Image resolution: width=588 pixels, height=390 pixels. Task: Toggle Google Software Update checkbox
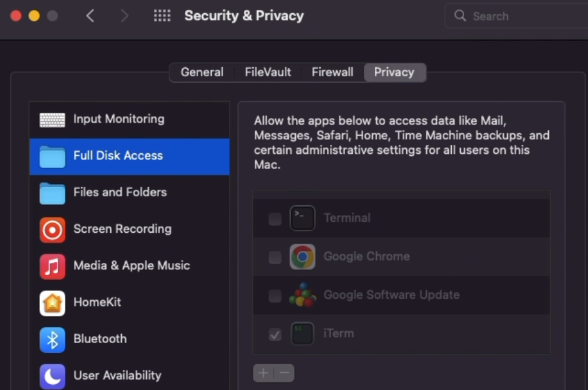[275, 296]
